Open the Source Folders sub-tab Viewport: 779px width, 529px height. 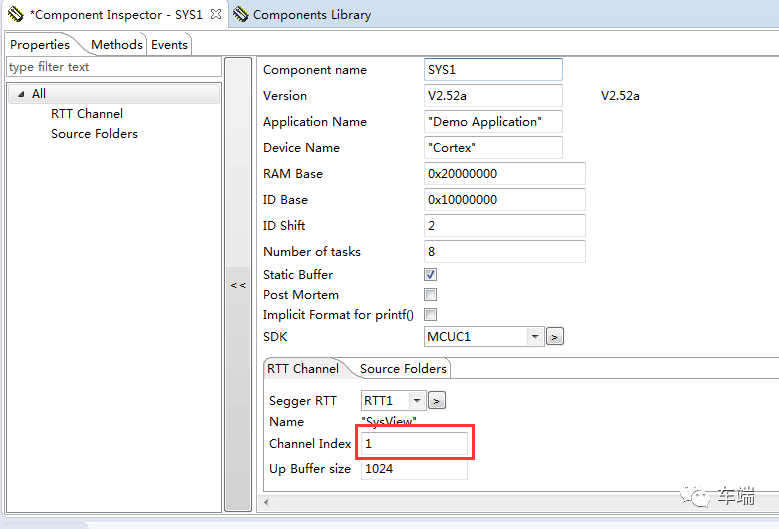coord(403,369)
